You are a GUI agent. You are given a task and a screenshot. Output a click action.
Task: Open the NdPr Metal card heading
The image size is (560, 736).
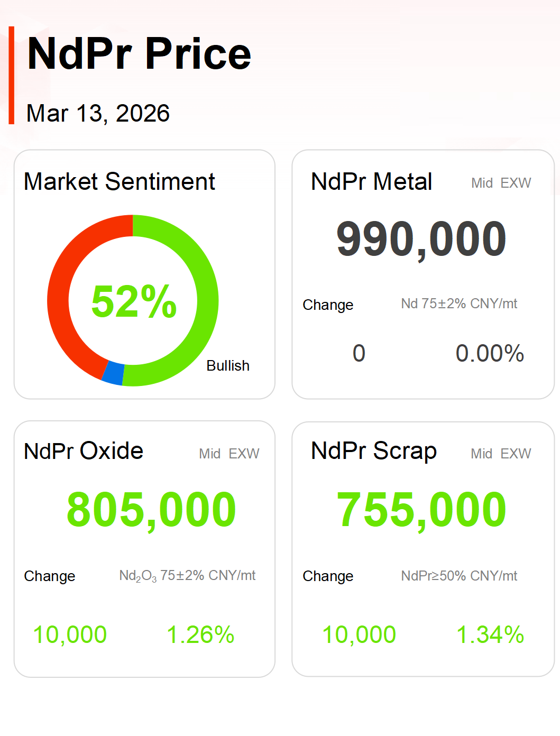371,182
